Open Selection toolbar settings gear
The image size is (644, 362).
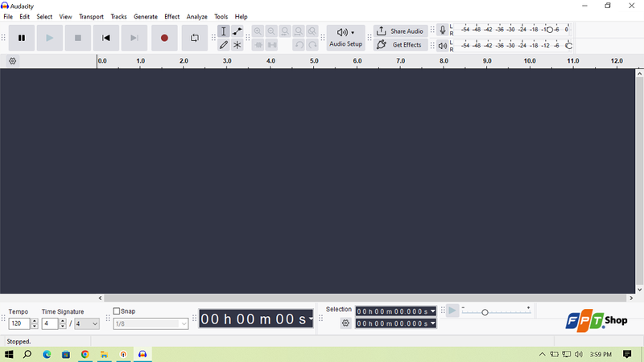[346, 323]
